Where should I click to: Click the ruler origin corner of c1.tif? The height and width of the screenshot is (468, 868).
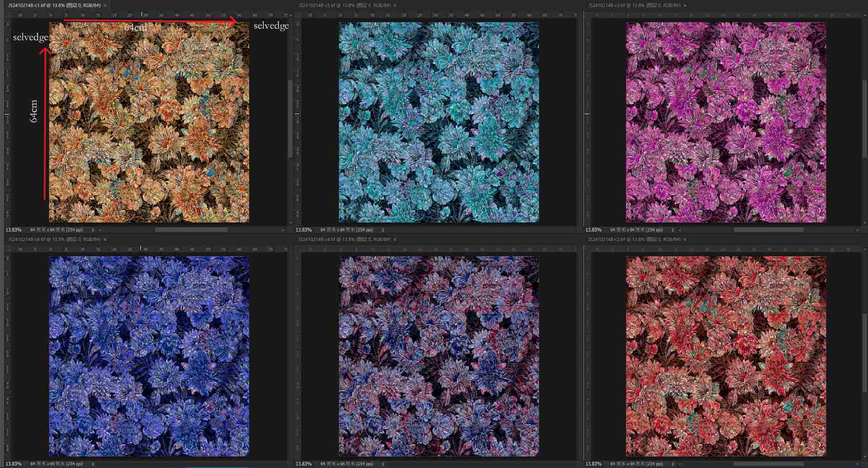point(7,15)
